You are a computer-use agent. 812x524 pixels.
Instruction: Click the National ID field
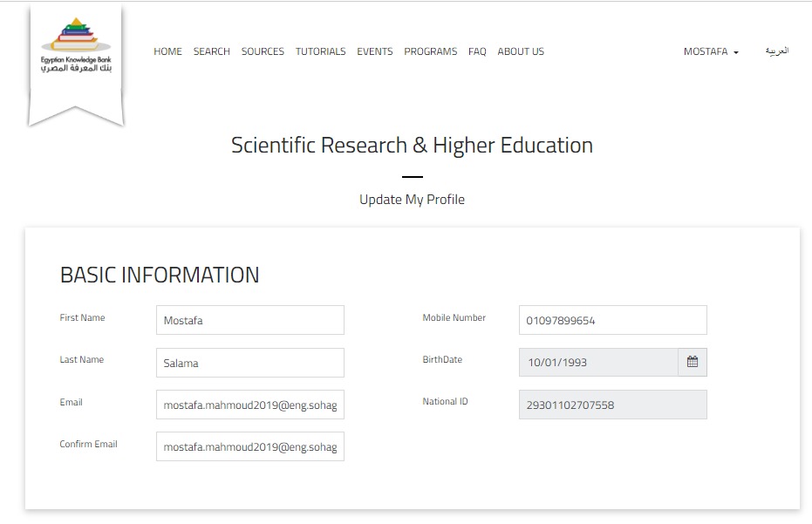tap(612, 405)
